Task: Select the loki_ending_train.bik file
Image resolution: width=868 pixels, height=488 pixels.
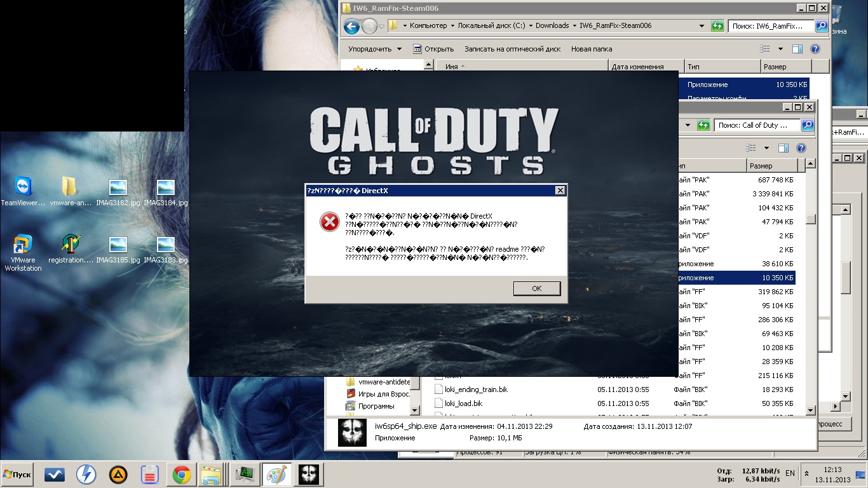Action: pos(470,390)
